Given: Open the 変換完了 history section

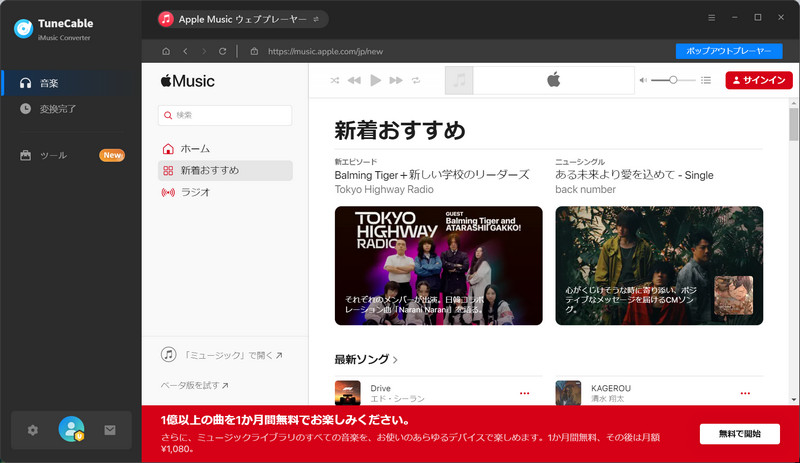Looking at the screenshot, I should tap(71, 109).
